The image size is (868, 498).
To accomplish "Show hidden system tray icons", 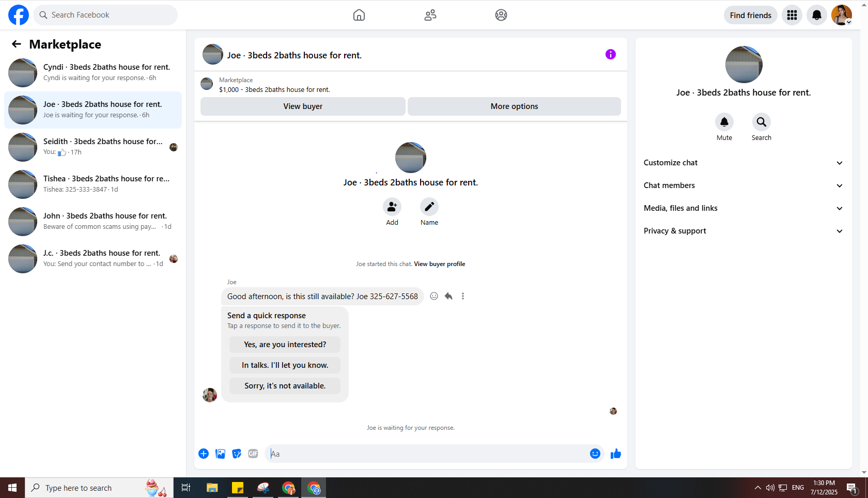I will click(757, 488).
